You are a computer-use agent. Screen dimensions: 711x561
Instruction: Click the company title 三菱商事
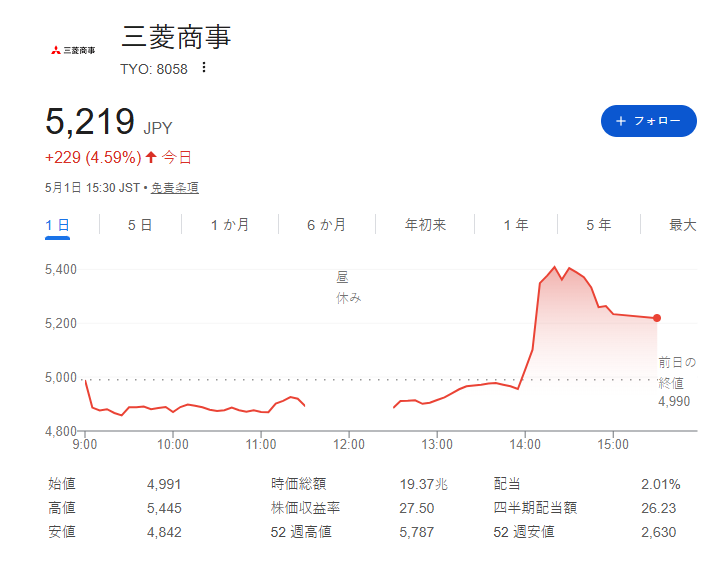[176, 37]
